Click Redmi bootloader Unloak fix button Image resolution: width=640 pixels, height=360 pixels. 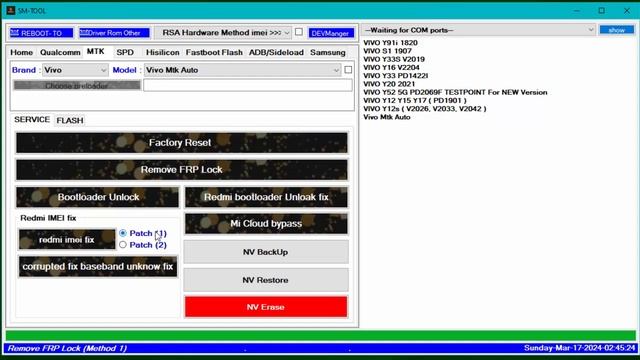click(266, 197)
